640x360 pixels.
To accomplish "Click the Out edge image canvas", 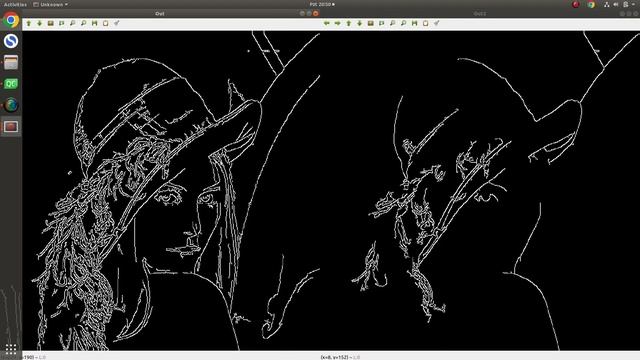I will tap(171, 190).
